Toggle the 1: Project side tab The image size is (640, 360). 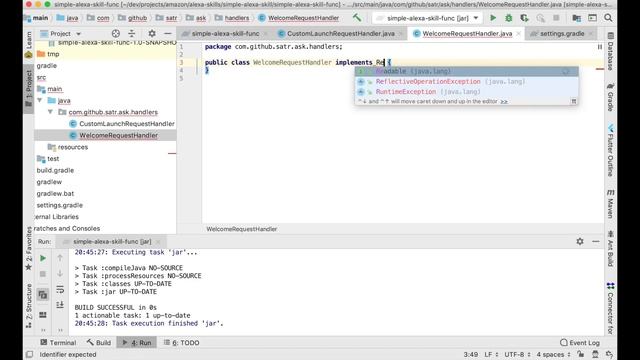click(x=29, y=88)
